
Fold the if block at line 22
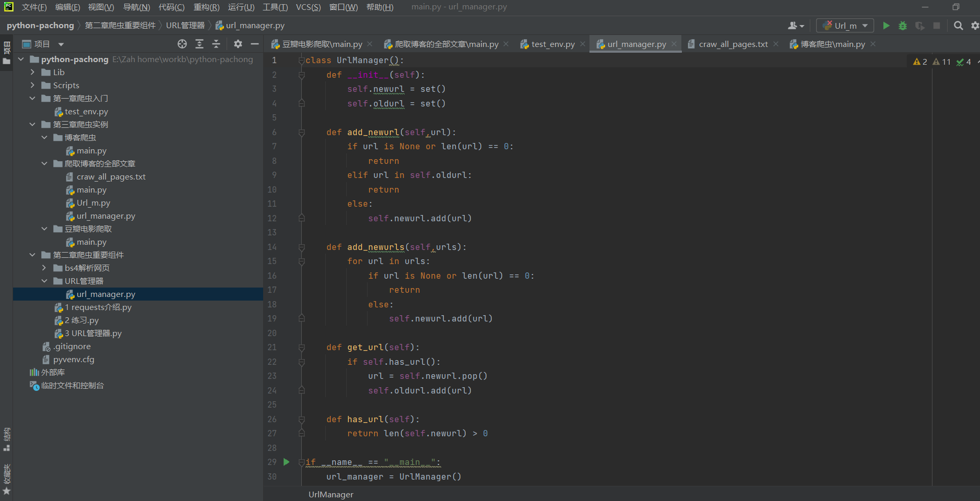click(301, 362)
